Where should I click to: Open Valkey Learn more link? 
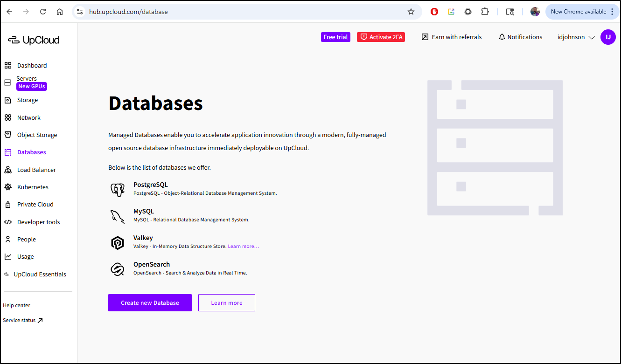tap(243, 246)
